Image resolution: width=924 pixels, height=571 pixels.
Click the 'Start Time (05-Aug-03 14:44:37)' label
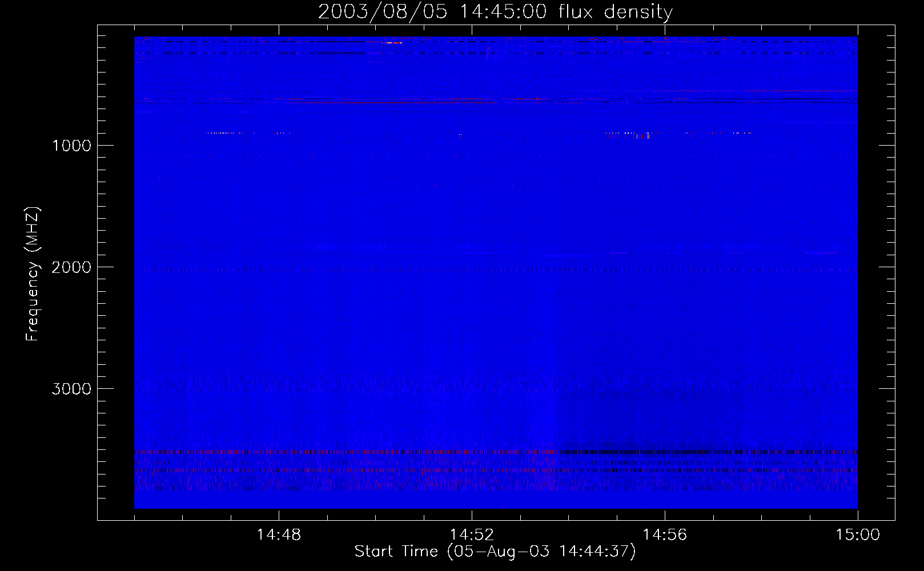[x=495, y=552]
